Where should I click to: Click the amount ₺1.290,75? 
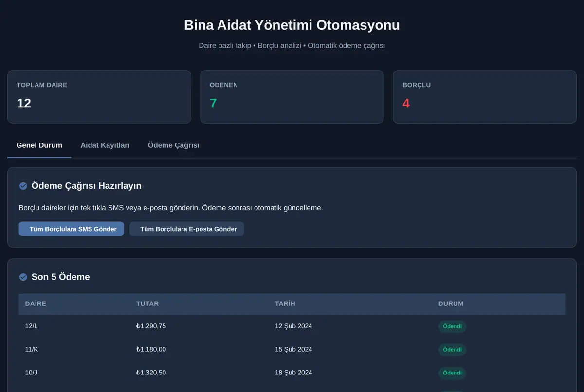point(151,326)
